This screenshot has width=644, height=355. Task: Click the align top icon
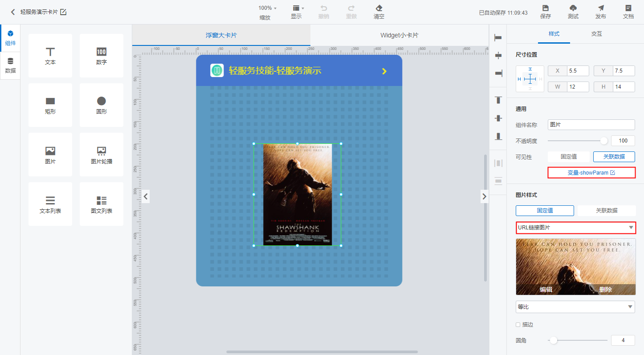(x=498, y=100)
